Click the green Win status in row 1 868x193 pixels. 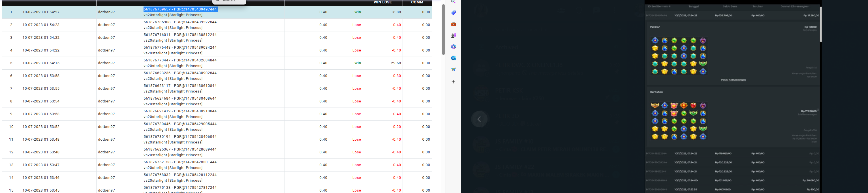[358, 12]
